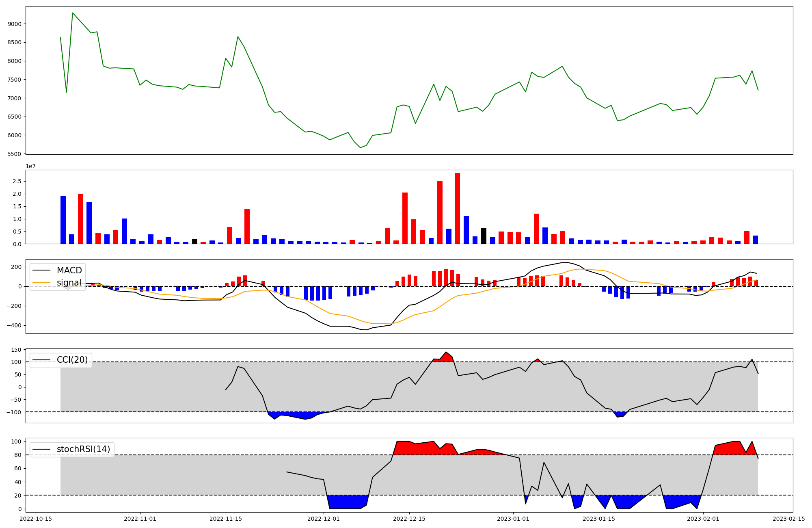This screenshot has height=528, width=812.
Task: Click the lowest point of green price line
Action: pos(360,147)
